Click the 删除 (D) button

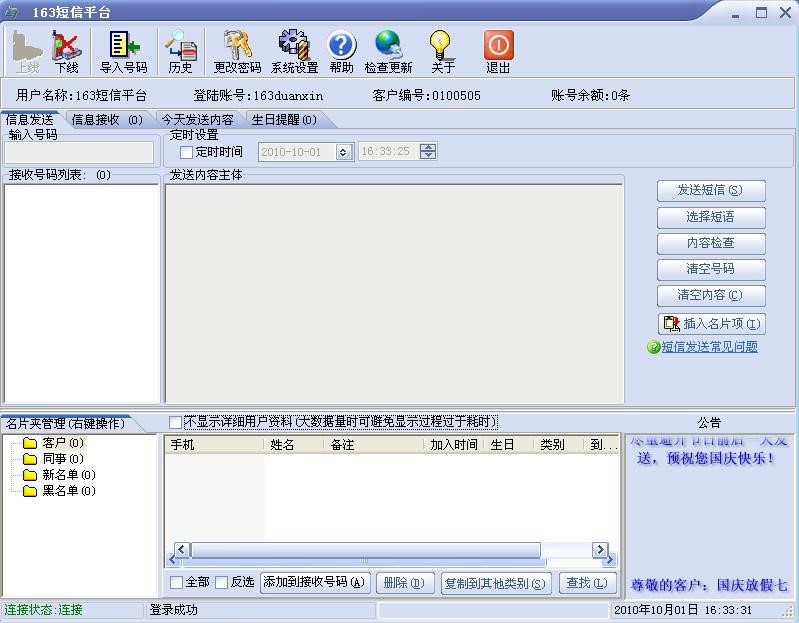point(404,582)
